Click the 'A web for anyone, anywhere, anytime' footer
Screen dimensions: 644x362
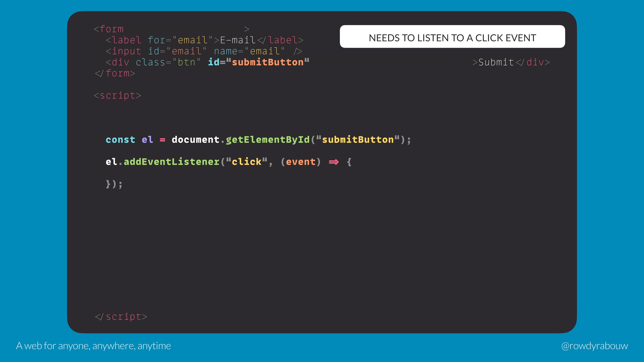tap(94, 346)
